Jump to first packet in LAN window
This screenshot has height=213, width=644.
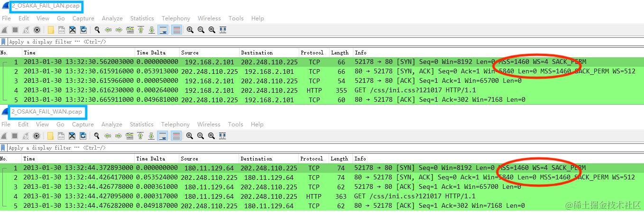(x=141, y=30)
